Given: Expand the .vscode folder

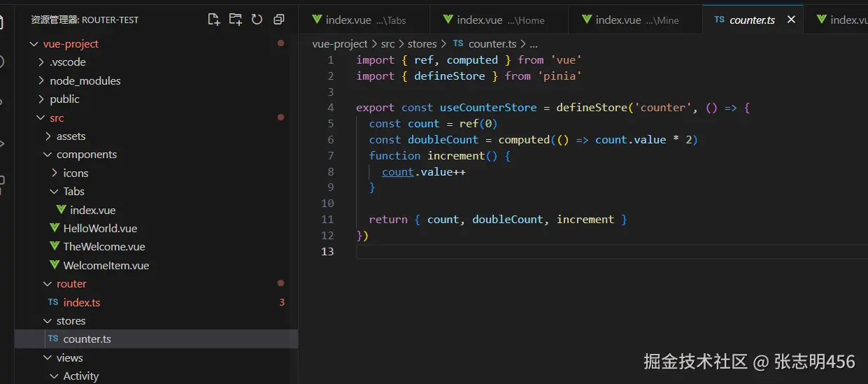Looking at the screenshot, I should tap(41, 62).
